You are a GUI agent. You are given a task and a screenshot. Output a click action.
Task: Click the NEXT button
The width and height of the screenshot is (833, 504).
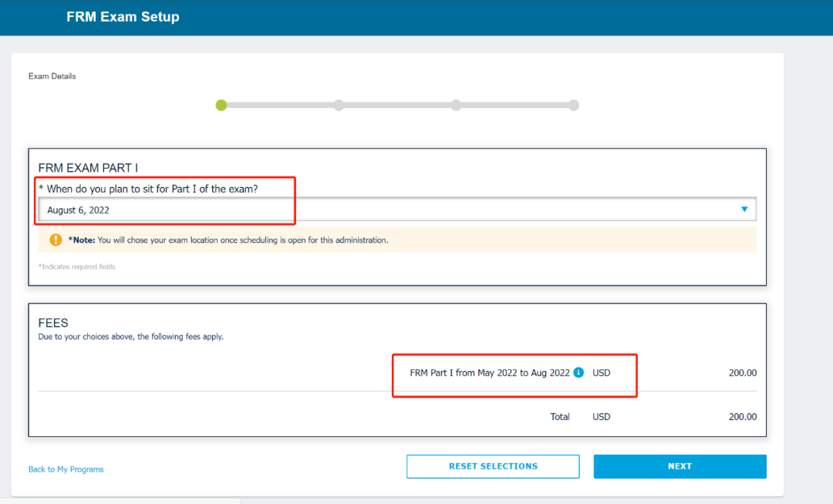coord(680,466)
